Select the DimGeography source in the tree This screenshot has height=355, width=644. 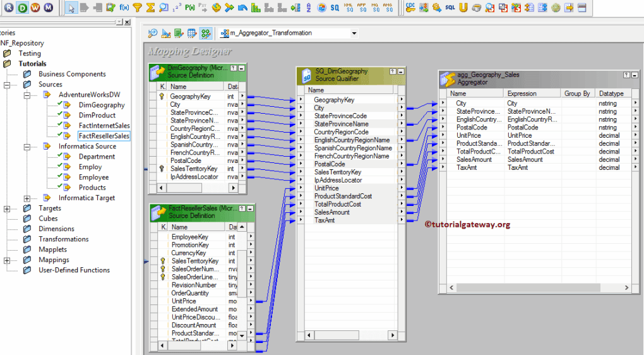102,105
